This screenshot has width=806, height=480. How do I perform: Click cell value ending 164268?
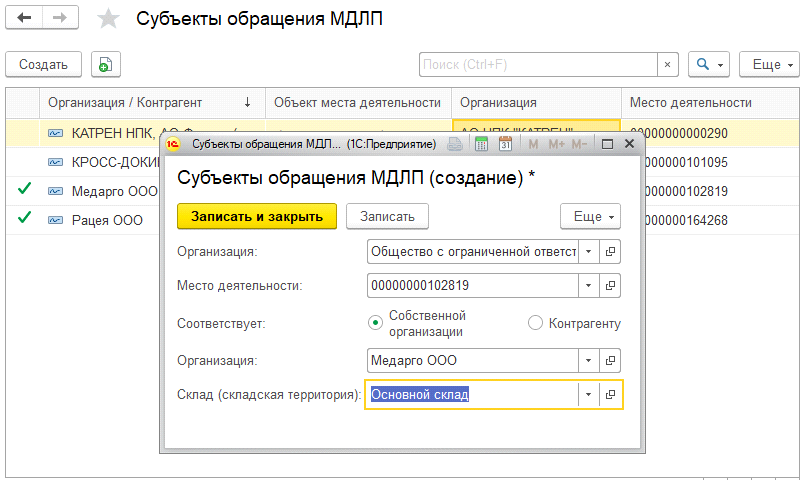coord(686,220)
